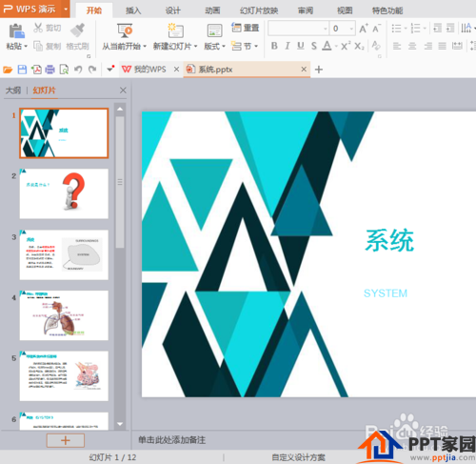Open the font size dropdown
Viewport: 476px width, 464px height.
351,29
